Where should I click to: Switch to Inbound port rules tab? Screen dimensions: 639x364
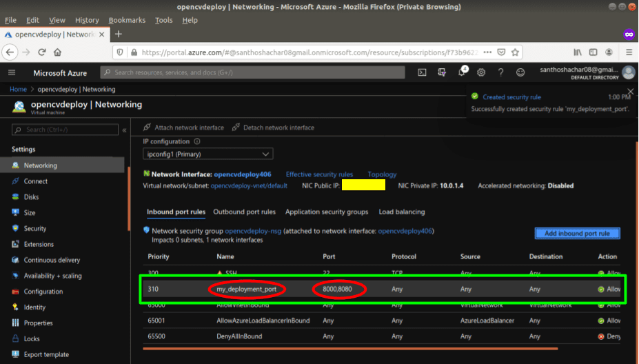coord(176,212)
